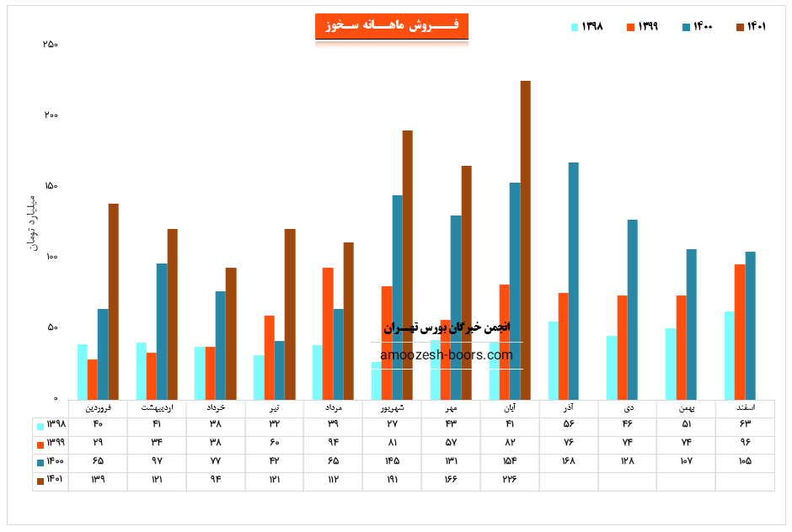Click the orange ۱۳۹۹ bar for اسفند
This screenshot has width=792, height=532.
[x=740, y=332]
